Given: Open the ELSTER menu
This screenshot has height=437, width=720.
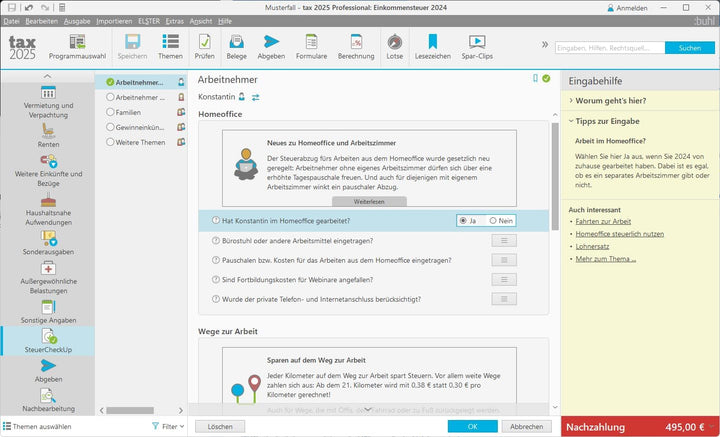Looking at the screenshot, I should 149,21.
